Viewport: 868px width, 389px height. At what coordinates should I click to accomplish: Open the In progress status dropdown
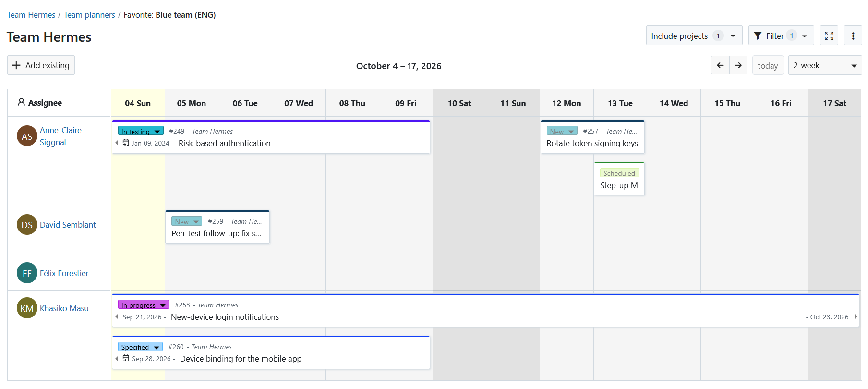click(144, 305)
